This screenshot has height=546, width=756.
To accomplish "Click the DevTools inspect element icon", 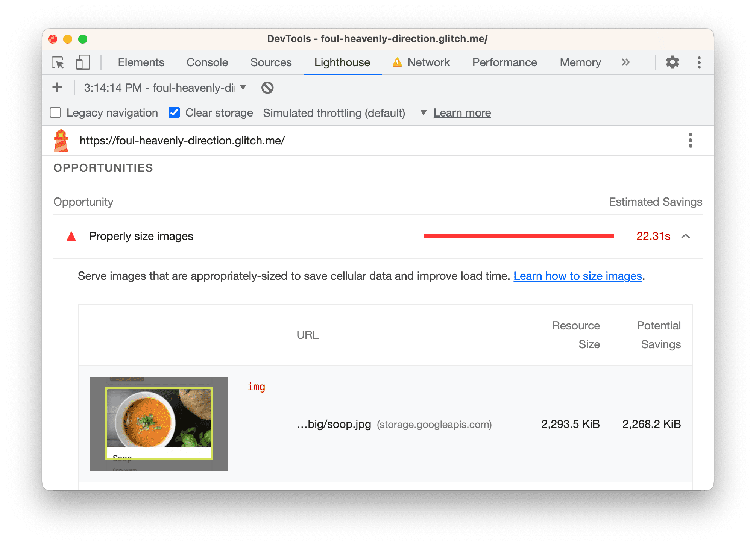I will pyautogui.click(x=60, y=63).
